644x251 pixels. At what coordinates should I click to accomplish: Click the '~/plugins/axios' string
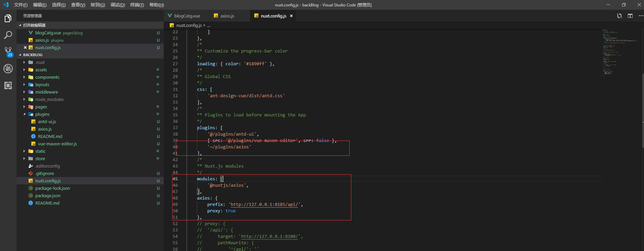tap(229, 147)
